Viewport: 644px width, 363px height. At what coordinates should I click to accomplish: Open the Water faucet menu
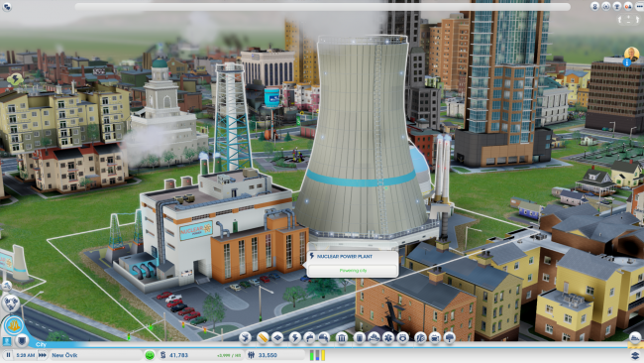pos(309,338)
